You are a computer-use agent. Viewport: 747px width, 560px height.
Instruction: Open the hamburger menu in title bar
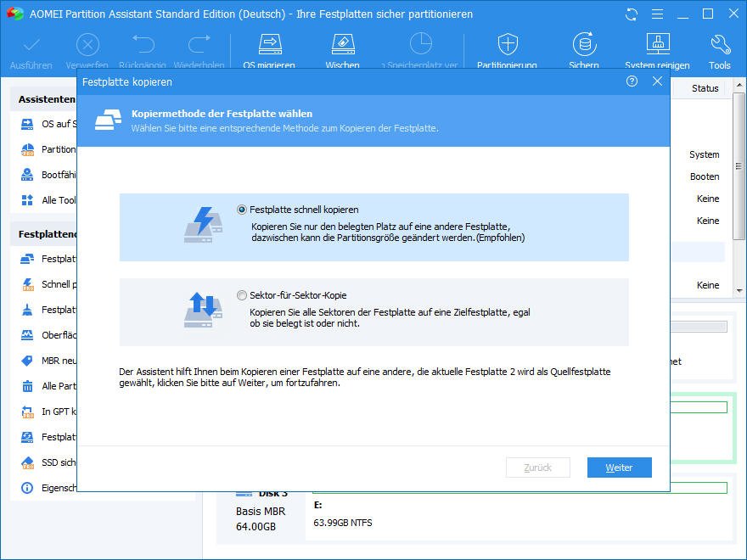[x=657, y=14]
